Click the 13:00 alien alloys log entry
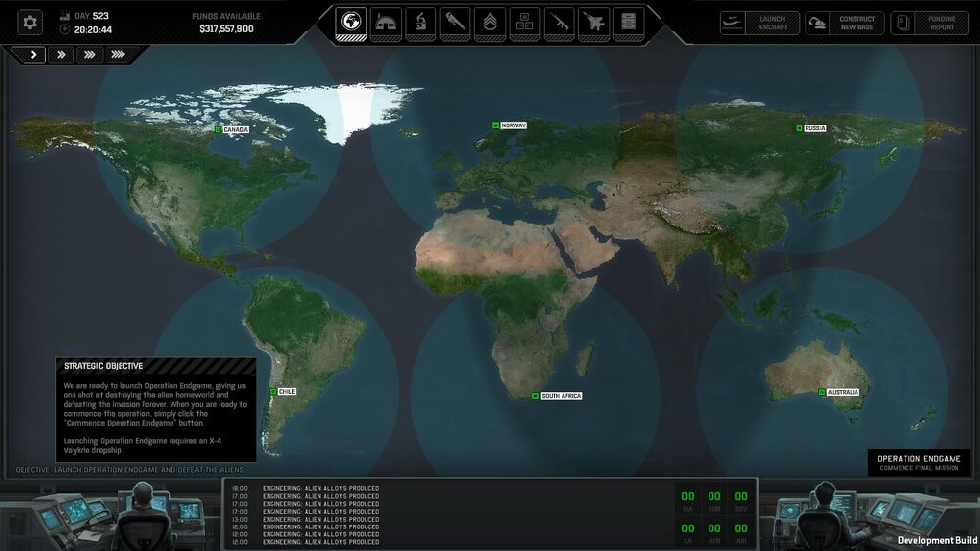 (x=306, y=519)
